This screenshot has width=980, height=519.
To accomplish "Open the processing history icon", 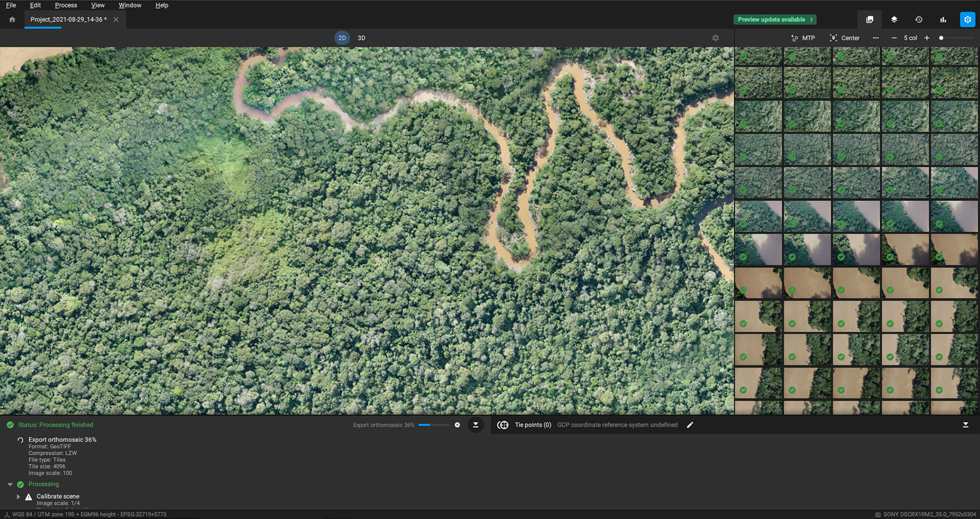I will click(x=918, y=20).
